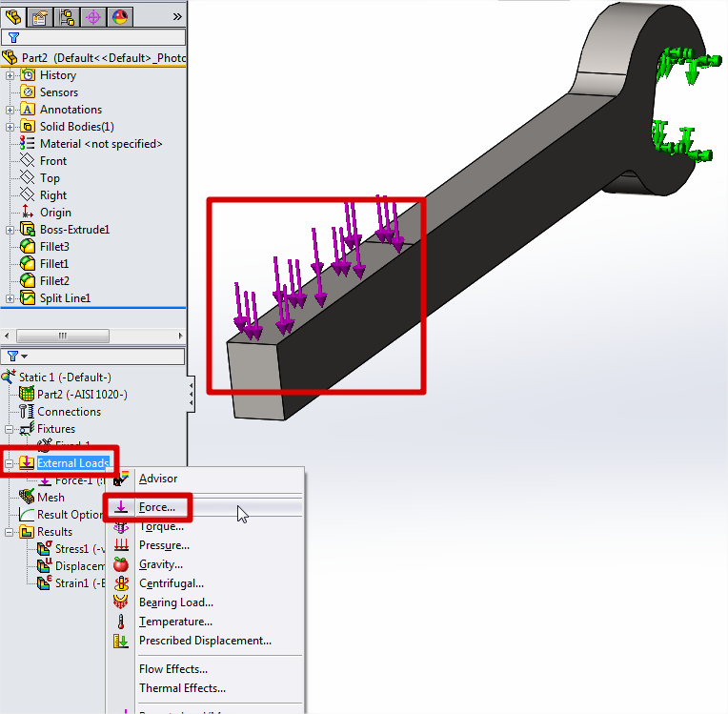The image size is (728, 714).
Task: Expand the Boss-Extrude1 feature node
Action: [x=10, y=230]
